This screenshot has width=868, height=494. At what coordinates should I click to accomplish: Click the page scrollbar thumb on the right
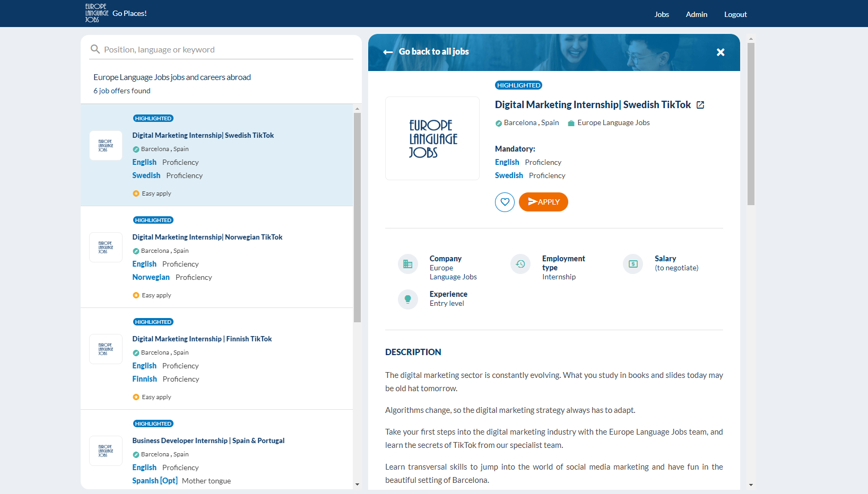[751, 124]
